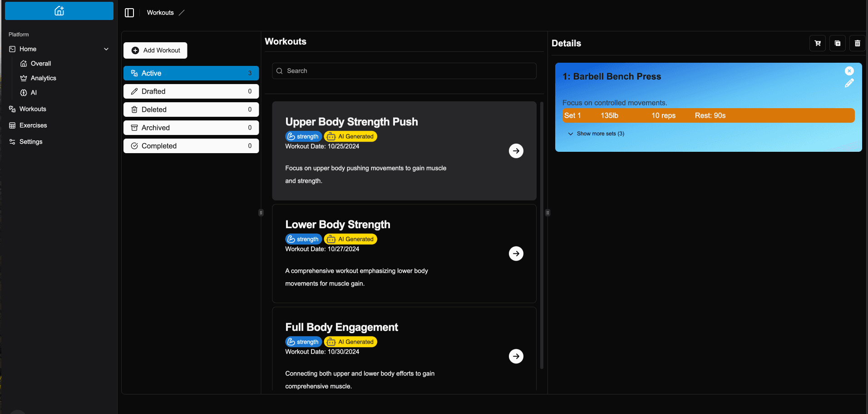
Task: Edit Barbell Bench Press with pencil icon
Action: coord(849,83)
